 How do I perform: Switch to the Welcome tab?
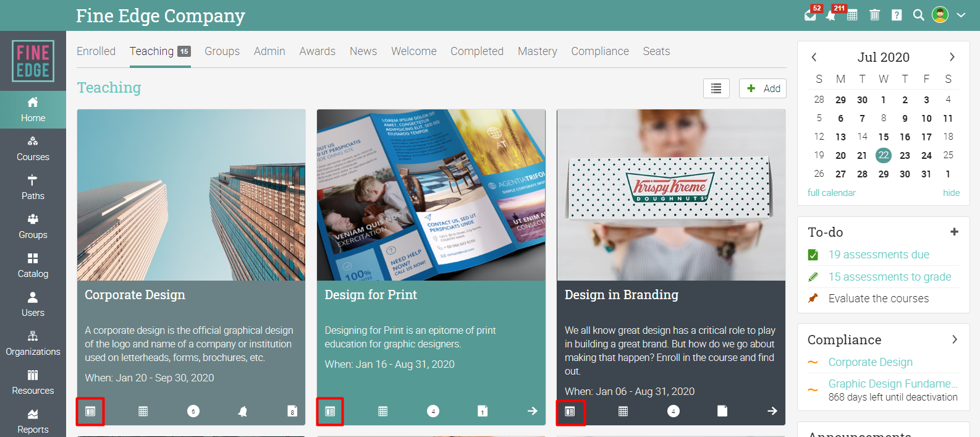(414, 51)
